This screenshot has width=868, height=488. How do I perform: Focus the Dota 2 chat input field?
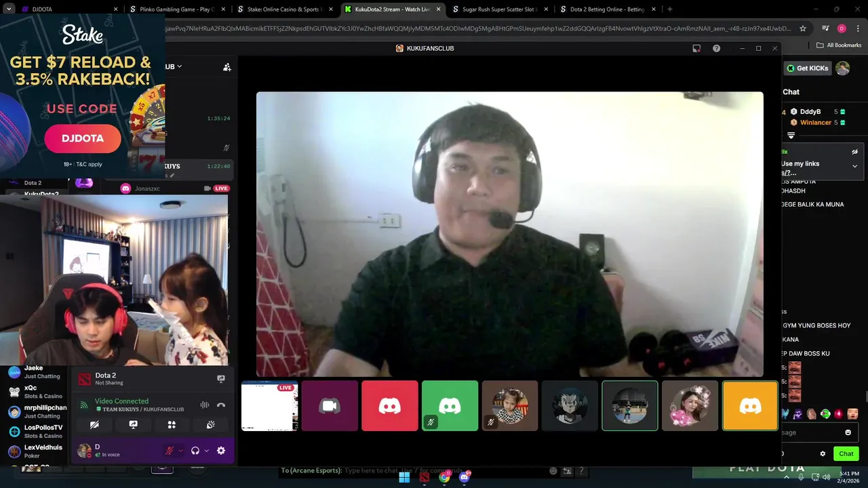[414, 470]
